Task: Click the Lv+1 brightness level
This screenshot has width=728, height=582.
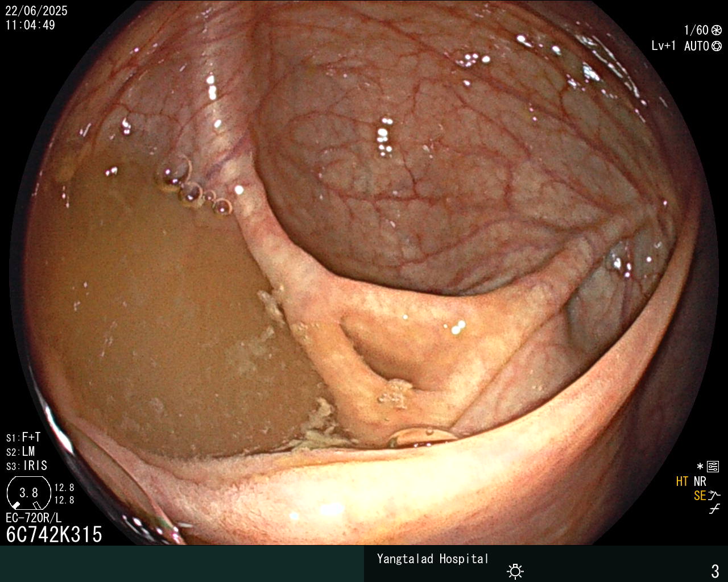Action: point(664,46)
